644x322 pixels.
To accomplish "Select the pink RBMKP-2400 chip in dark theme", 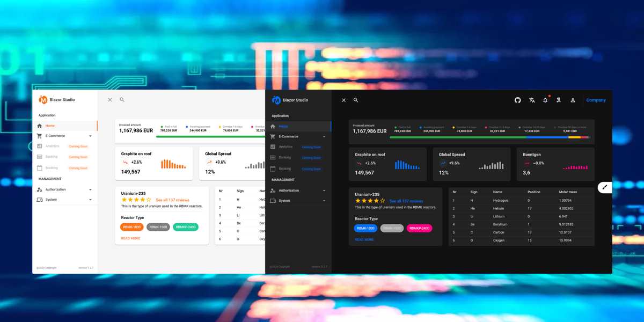I will (x=419, y=228).
